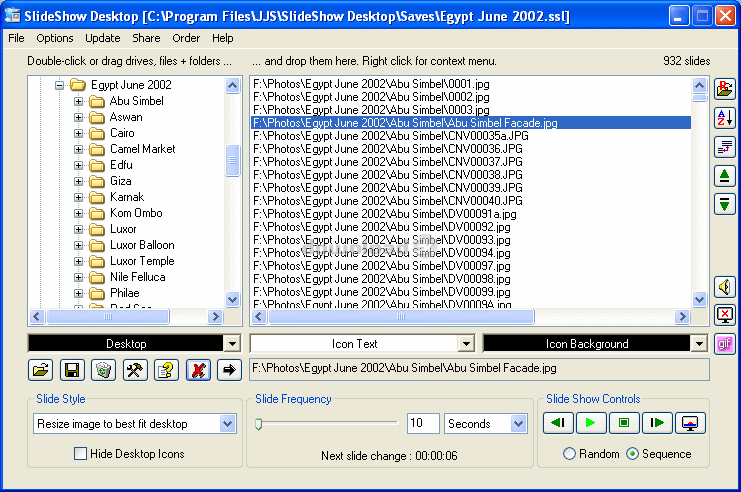The height and width of the screenshot is (492, 741).
Task: Select CNV00037.JPG in the slide list
Action: point(388,161)
